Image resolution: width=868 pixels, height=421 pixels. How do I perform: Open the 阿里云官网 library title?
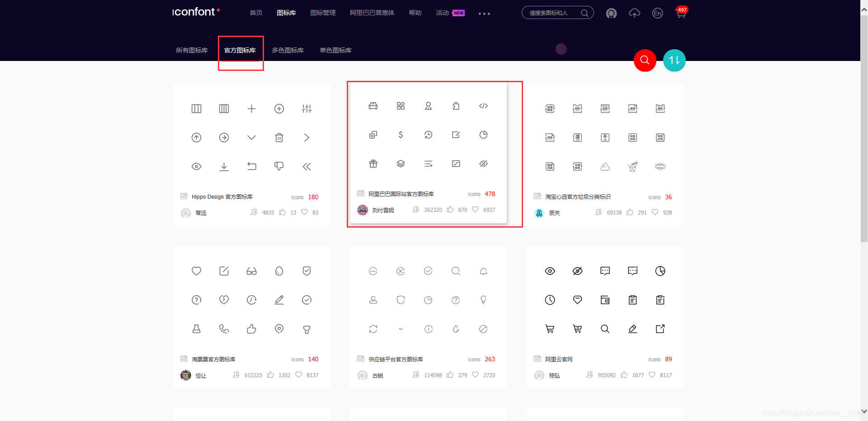tap(559, 359)
